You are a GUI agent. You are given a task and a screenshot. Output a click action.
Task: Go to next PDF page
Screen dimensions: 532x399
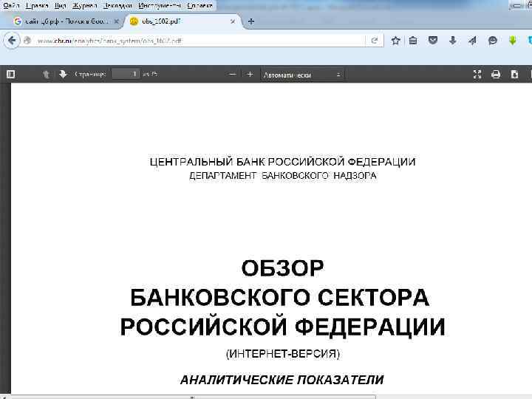pyautogui.click(x=63, y=74)
